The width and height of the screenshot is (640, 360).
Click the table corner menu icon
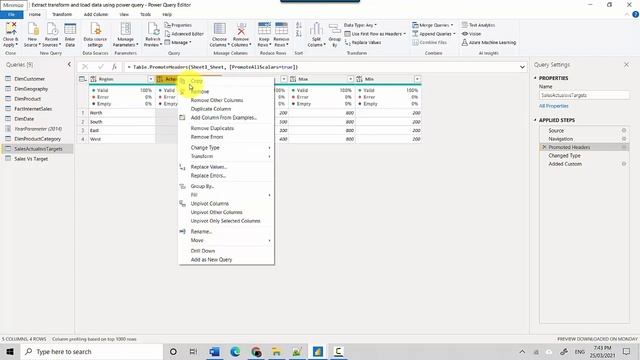pyautogui.click(x=83, y=79)
